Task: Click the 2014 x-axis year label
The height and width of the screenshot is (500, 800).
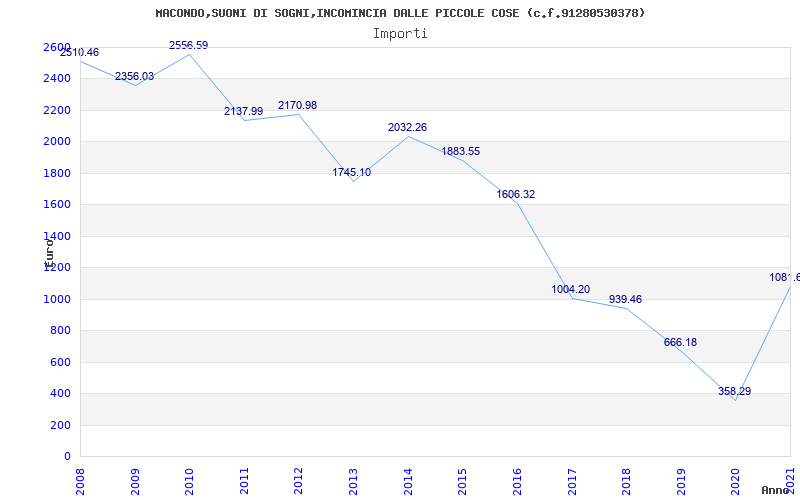Action: tap(408, 482)
